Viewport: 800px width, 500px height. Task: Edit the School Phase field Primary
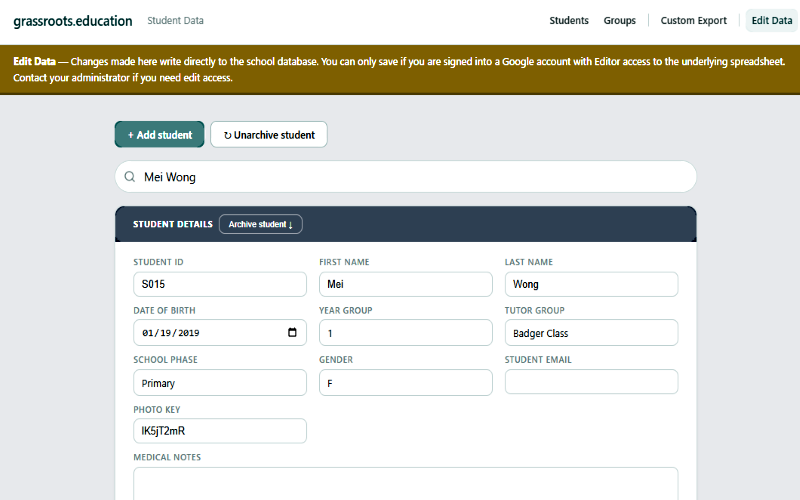[x=220, y=383]
